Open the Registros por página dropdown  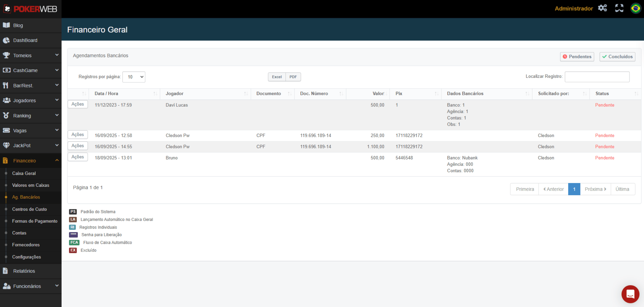coord(134,77)
